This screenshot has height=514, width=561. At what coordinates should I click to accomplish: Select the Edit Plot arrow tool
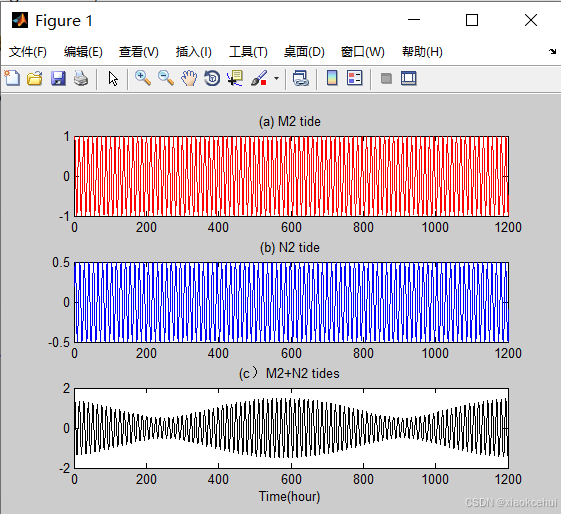[x=113, y=78]
